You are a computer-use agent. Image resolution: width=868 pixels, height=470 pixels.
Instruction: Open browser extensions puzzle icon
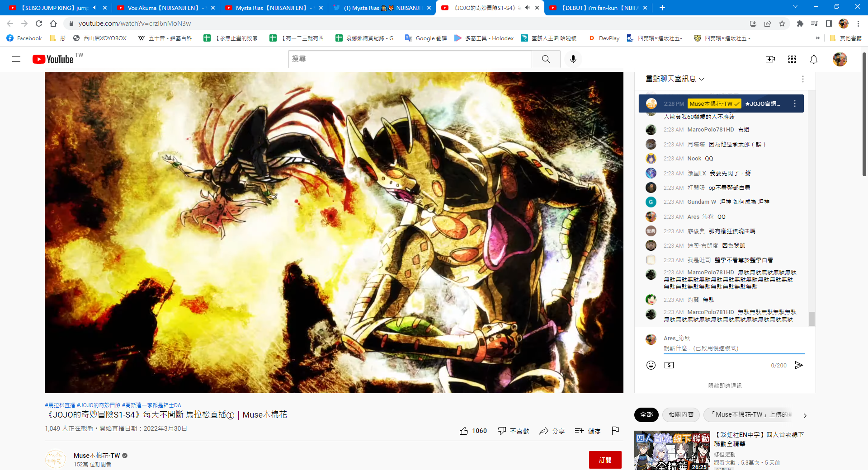coord(800,23)
